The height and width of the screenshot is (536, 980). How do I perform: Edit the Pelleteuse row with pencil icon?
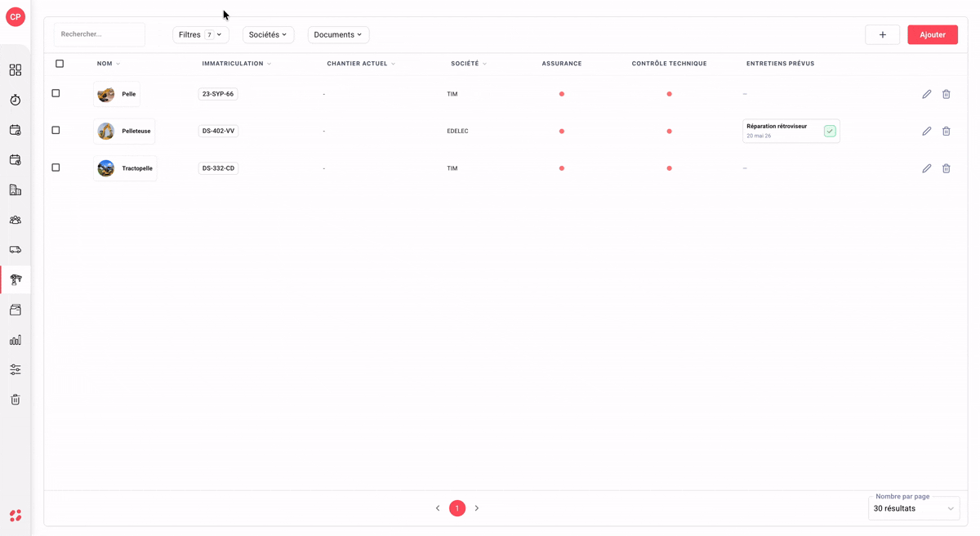click(927, 131)
